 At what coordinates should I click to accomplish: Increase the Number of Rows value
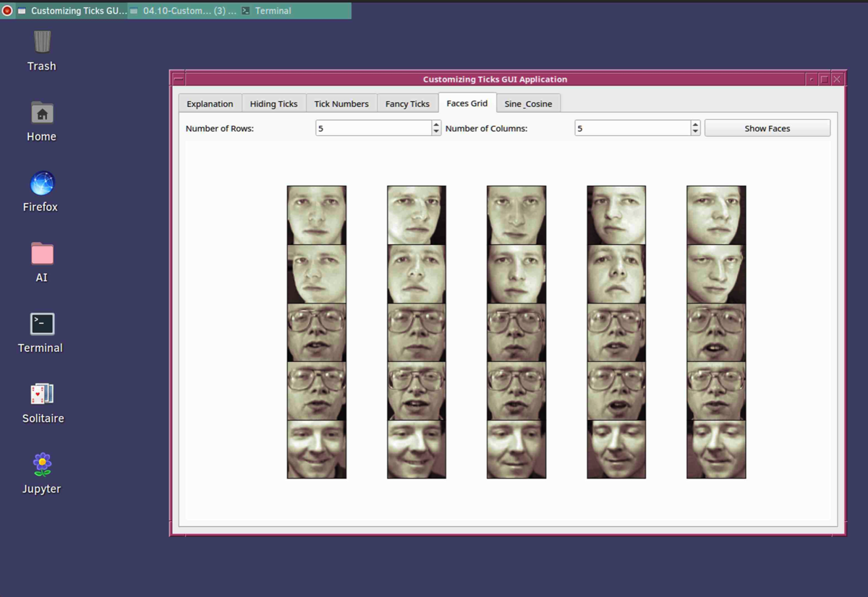click(x=436, y=124)
